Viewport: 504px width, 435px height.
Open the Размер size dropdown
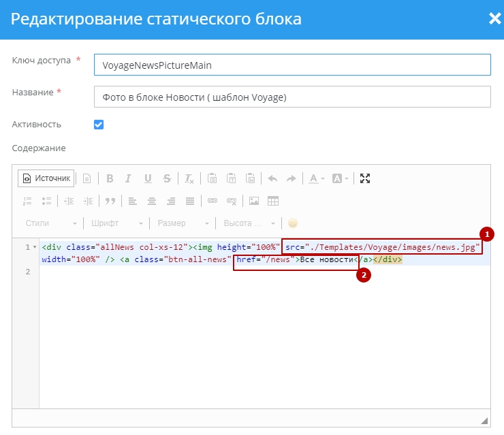point(183,223)
